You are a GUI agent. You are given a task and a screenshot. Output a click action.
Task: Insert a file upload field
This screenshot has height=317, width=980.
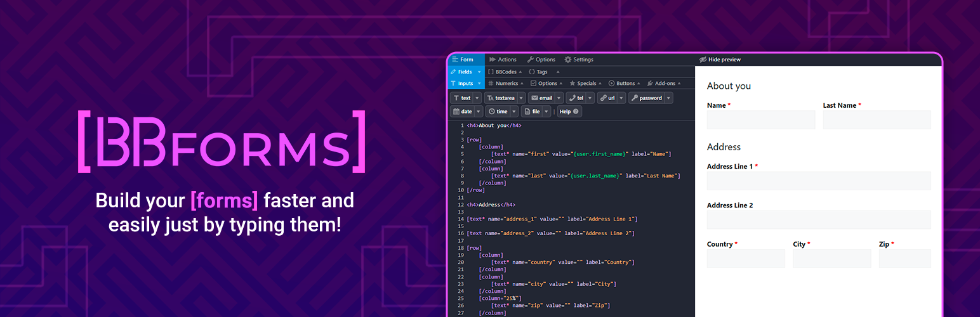[532, 112]
